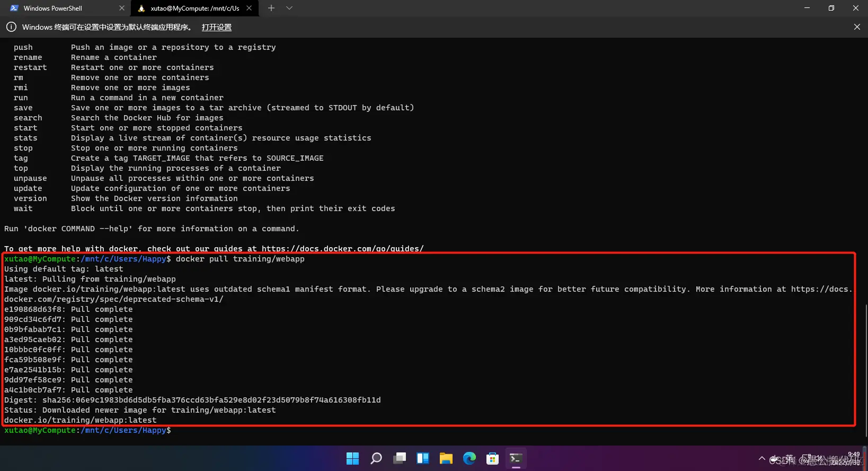Click the 'unpause' command row
The height and width of the screenshot is (471, 868).
pos(164,178)
